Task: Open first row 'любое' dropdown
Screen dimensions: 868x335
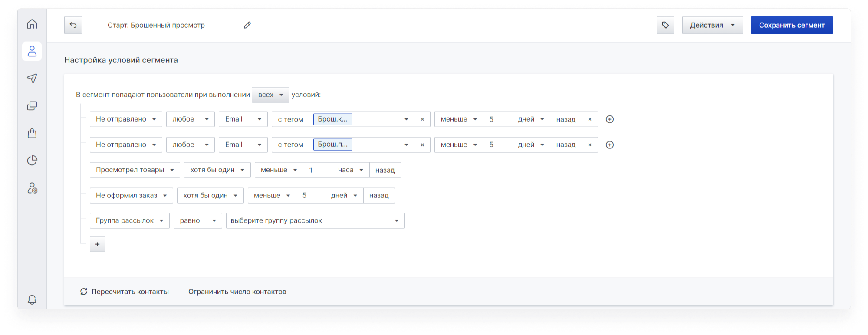Action: [x=191, y=119]
